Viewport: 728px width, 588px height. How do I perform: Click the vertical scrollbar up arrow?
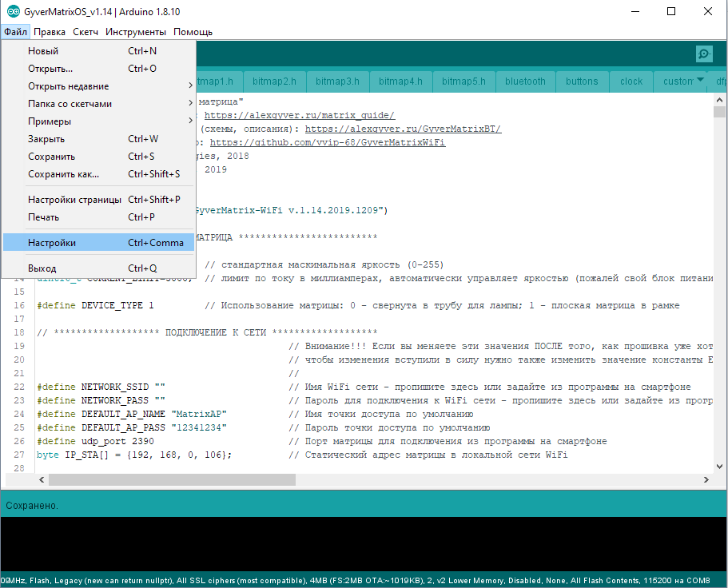pos(719,99)
